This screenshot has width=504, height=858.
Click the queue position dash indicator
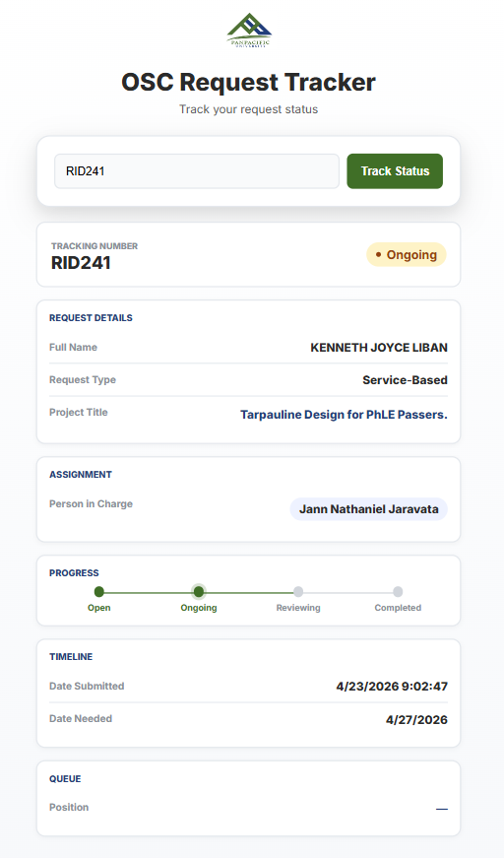[442, 809]
